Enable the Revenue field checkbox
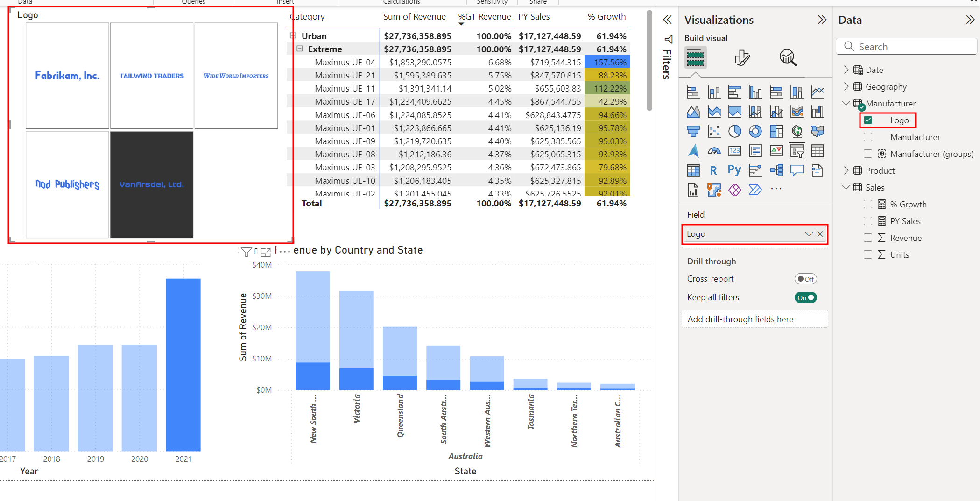Viewport: 980px width, 501px height. point(868,238)
